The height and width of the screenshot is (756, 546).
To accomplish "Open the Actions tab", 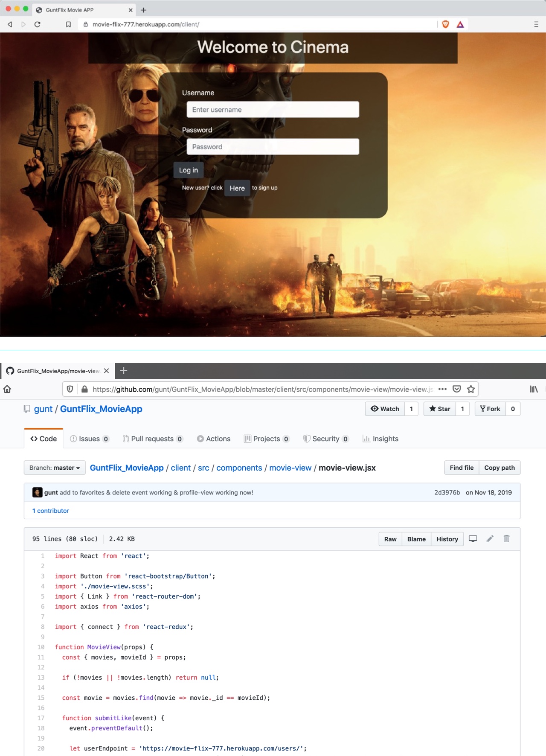I will (214, 439).
